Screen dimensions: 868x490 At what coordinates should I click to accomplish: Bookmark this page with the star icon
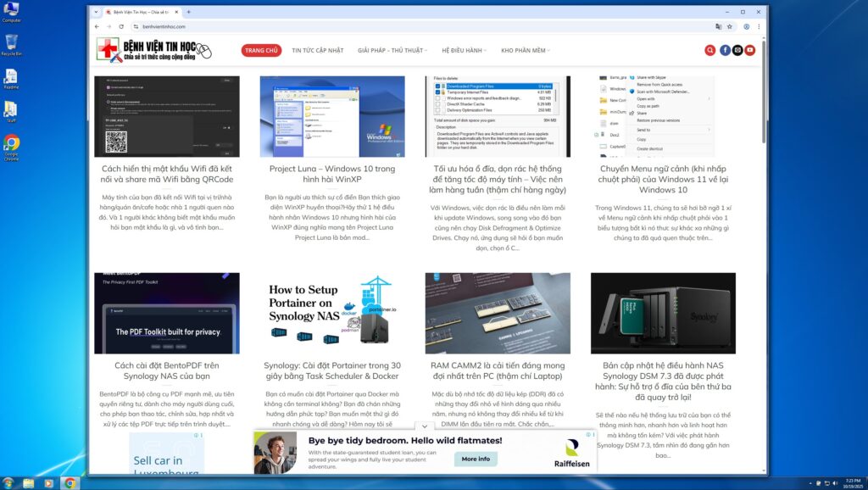point(732,26)
